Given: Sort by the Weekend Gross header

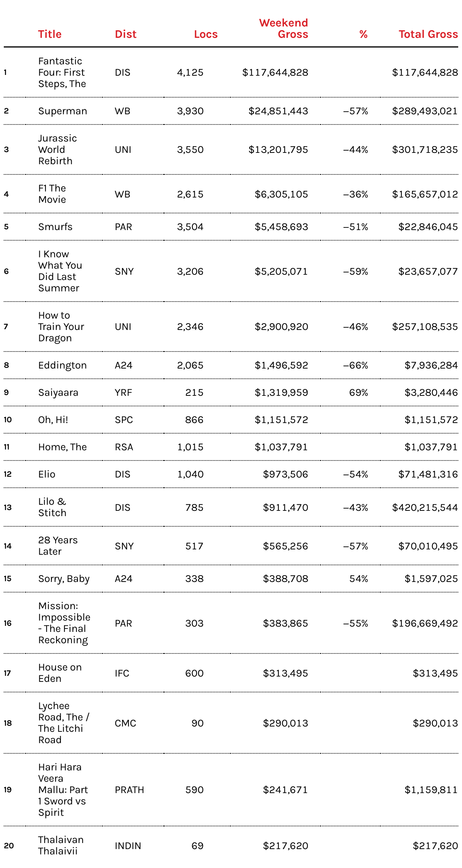Looking at the screenshot, I should [x=284, y=29].
